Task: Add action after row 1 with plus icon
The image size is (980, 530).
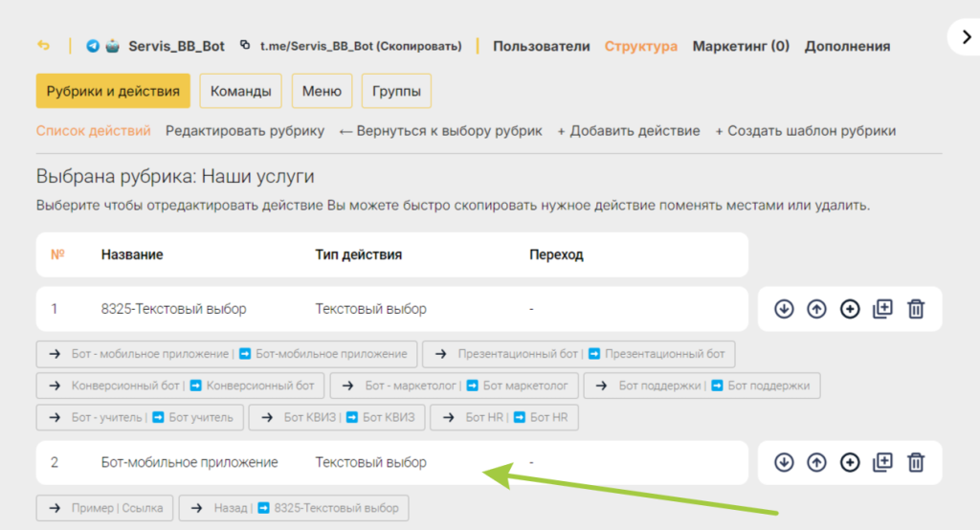Action: pyautogui.click(x=850, y=309)
